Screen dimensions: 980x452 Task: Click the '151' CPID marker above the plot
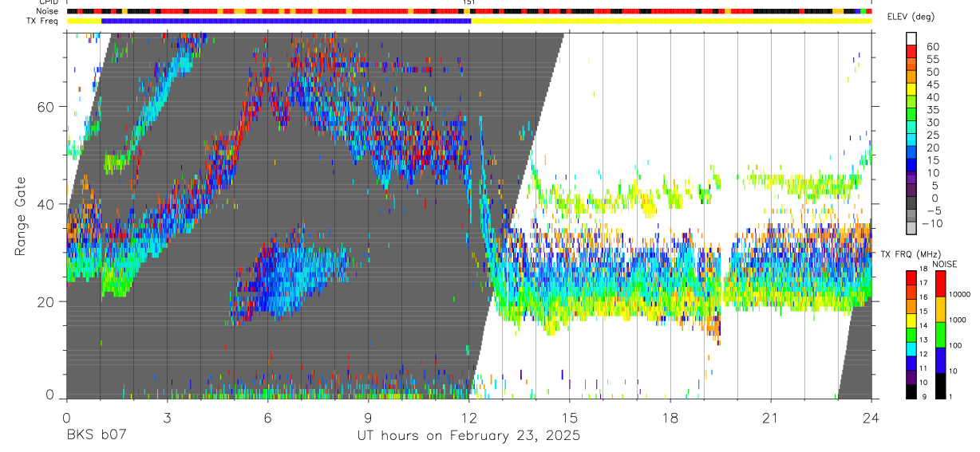469,2
